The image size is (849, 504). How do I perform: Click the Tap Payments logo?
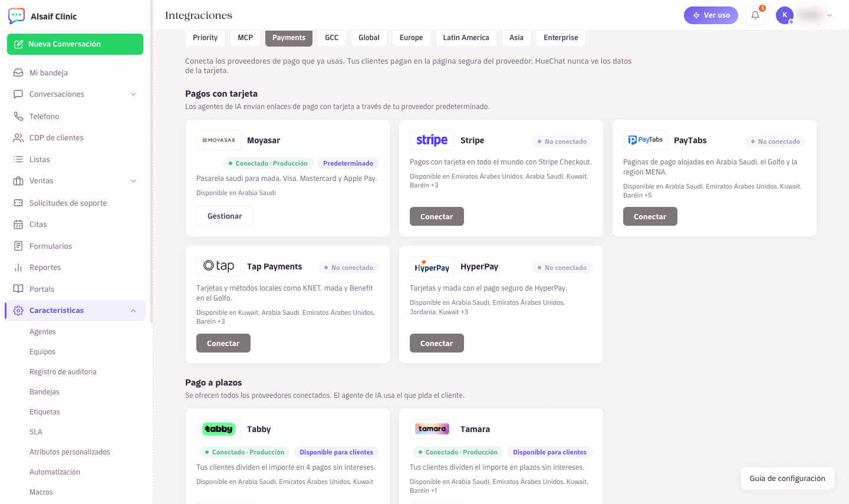tap(219, 266)
